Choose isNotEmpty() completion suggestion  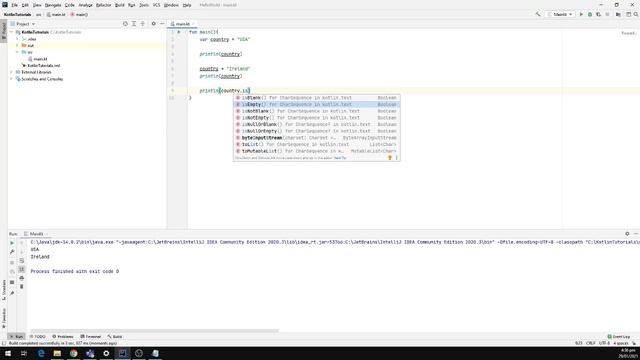click(x=317, y=118)
